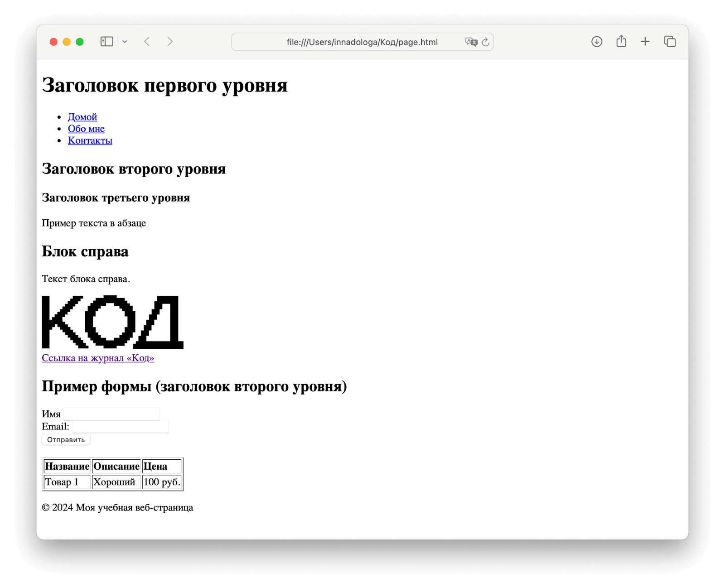The width and height of the screenshot is (725, 588).
Task: Click the Цена table header
Action: pos(162,466)
